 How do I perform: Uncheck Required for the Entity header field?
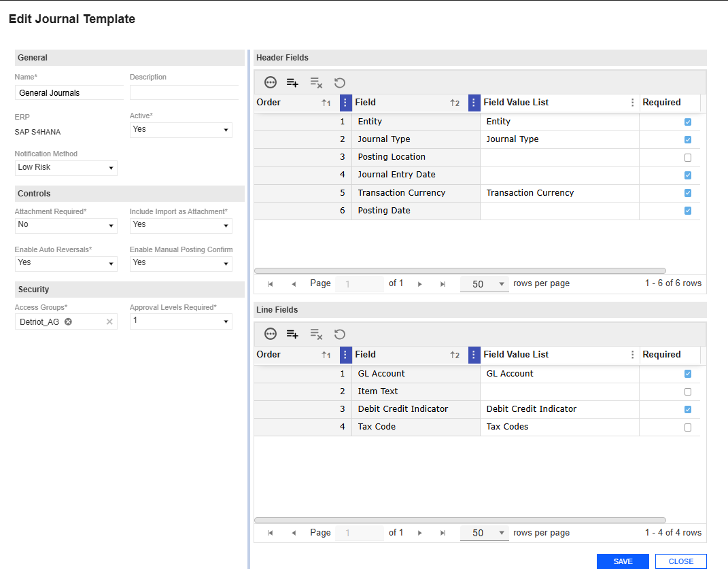point(688,122)
